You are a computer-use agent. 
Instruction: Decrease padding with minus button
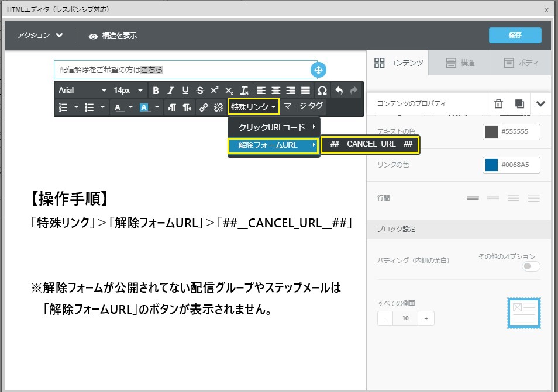(x=385, y=318)
